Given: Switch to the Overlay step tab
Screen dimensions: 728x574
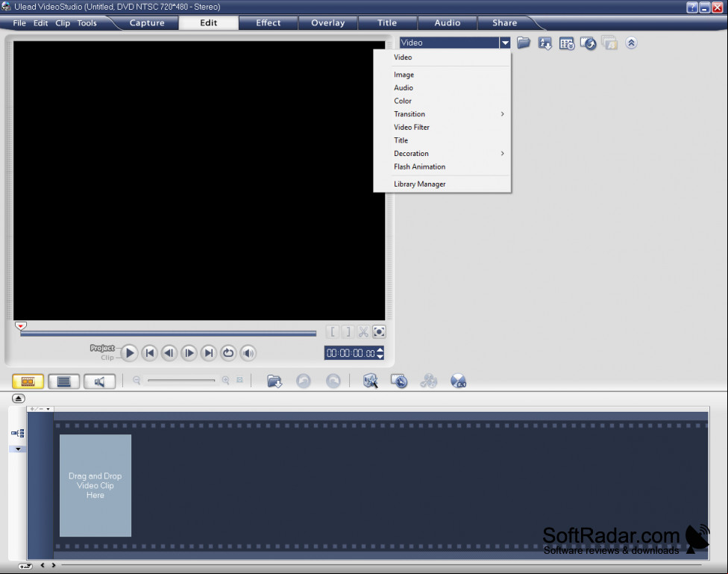Looking at the screenshot, I should pos(327,23).
